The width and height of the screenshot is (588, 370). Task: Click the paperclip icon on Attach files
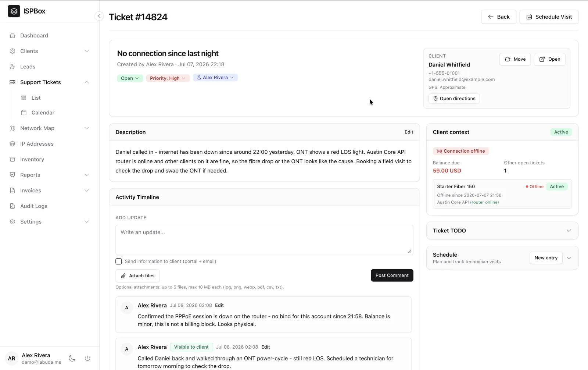pyautogui.click(x=123, y=276)
